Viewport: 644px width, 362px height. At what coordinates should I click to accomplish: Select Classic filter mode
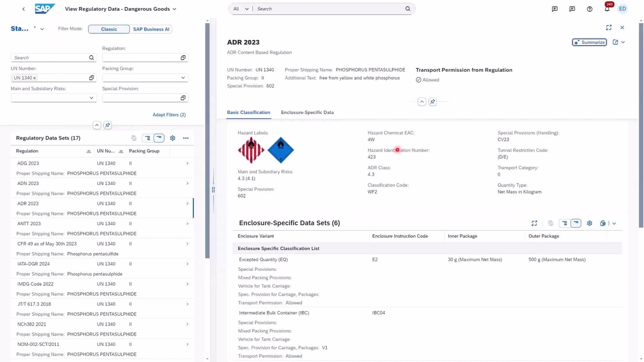point(108,29)
